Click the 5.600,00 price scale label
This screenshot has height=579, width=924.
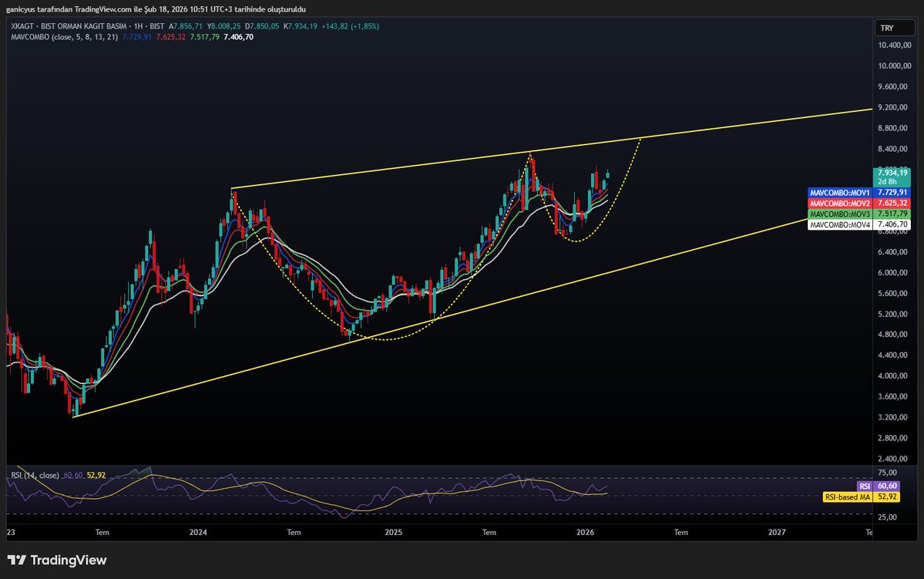[894, 294]
